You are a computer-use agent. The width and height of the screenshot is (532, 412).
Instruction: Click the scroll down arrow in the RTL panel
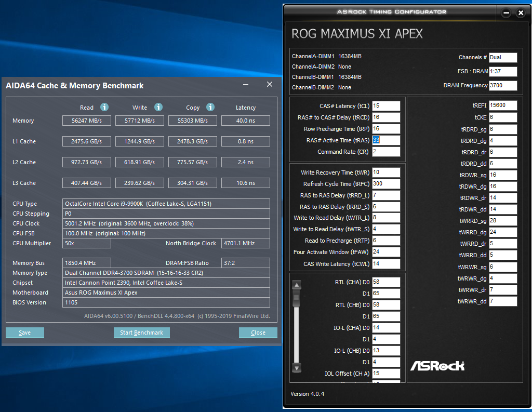coord(297,368)
